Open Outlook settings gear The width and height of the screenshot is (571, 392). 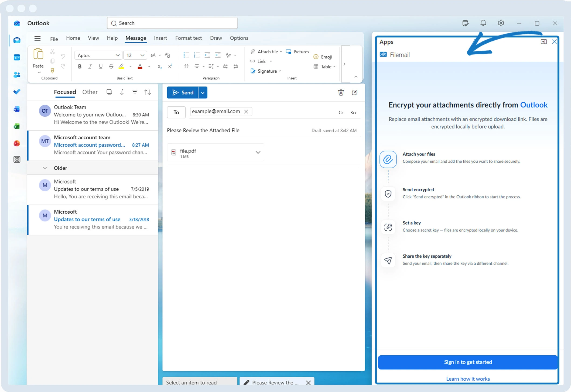(501, 23)
